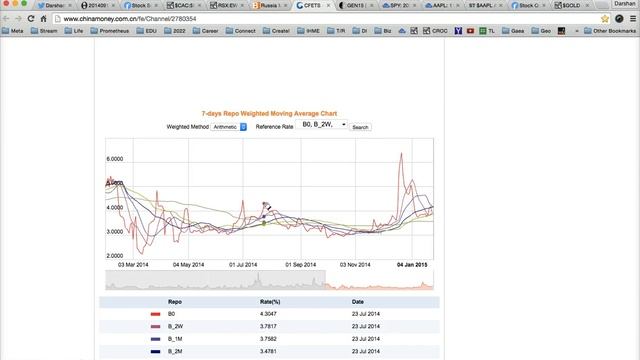Switch to the $GOLD tab

pos(571,5)
